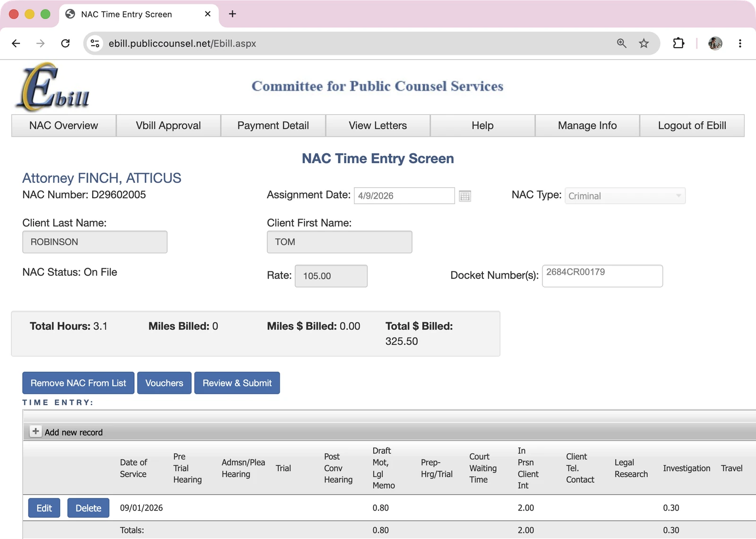
Task: Click the Pre Trial Hearing column header
Action: pyautogui.click(x=188, y=468)
